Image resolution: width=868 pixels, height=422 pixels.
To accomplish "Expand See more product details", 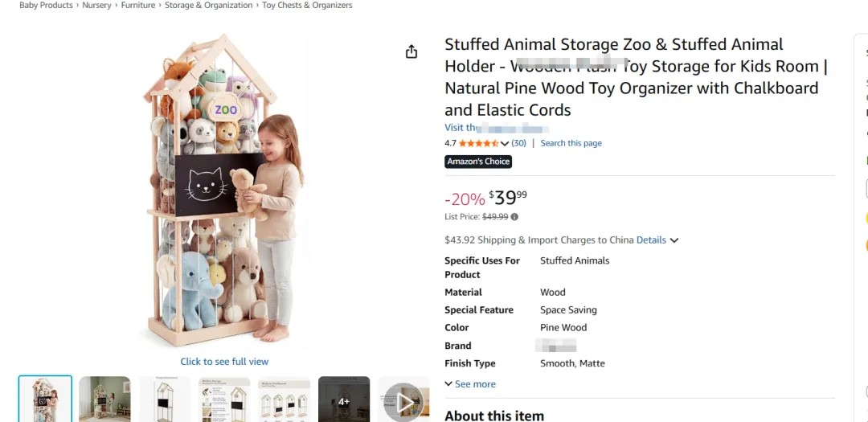I will [x=470, y=384].
